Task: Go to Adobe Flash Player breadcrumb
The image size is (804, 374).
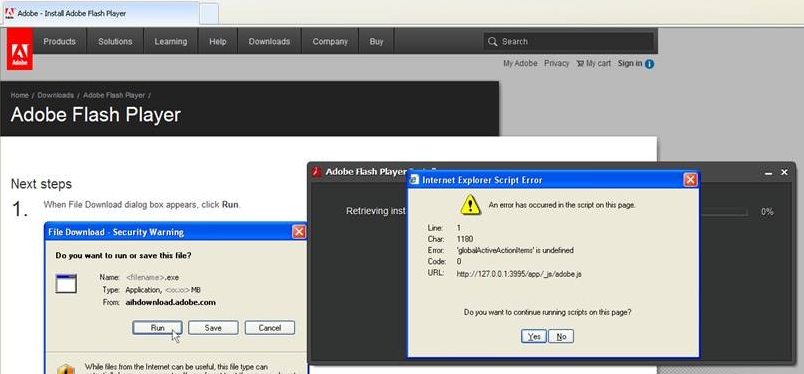Action: tap(114, 95)
